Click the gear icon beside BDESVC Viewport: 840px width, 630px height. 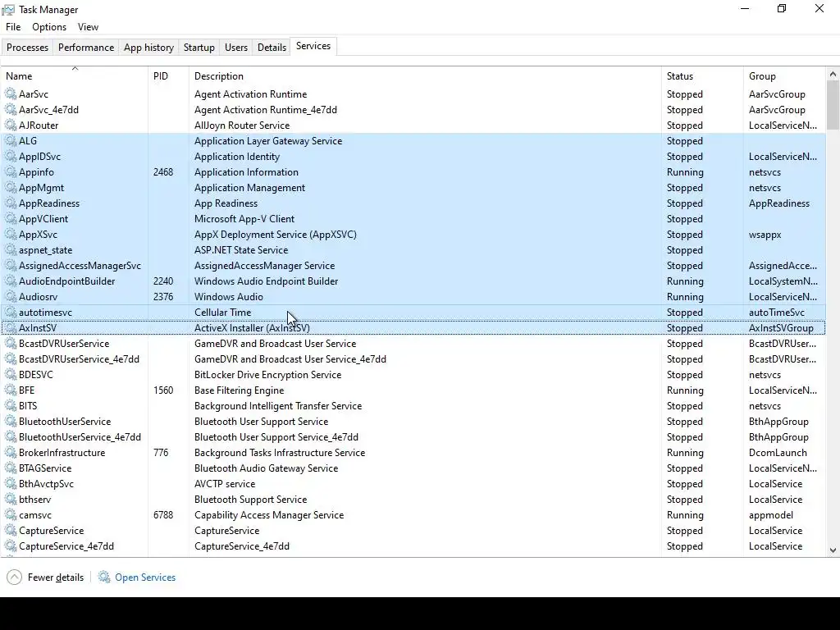pyautogui.click(x=11, y=374)
